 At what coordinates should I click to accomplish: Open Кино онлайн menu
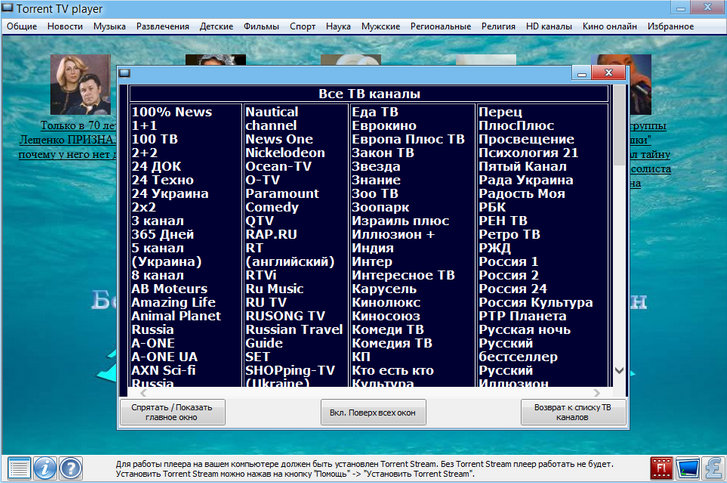(610, 26)
